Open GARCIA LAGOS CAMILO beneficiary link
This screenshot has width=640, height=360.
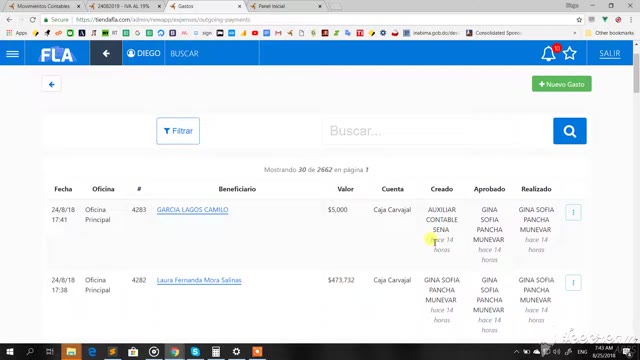pyautogui.click(x=192, y=209)
